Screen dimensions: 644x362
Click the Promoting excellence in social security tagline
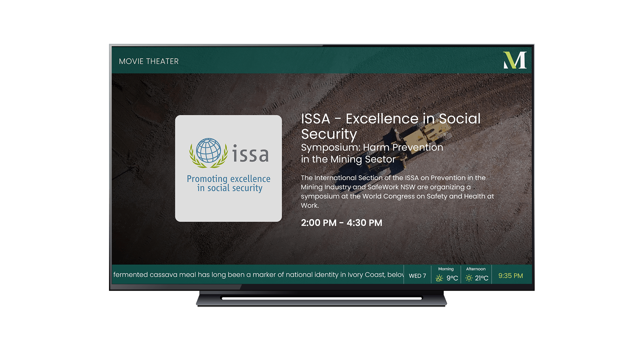[x=229, y=183]
